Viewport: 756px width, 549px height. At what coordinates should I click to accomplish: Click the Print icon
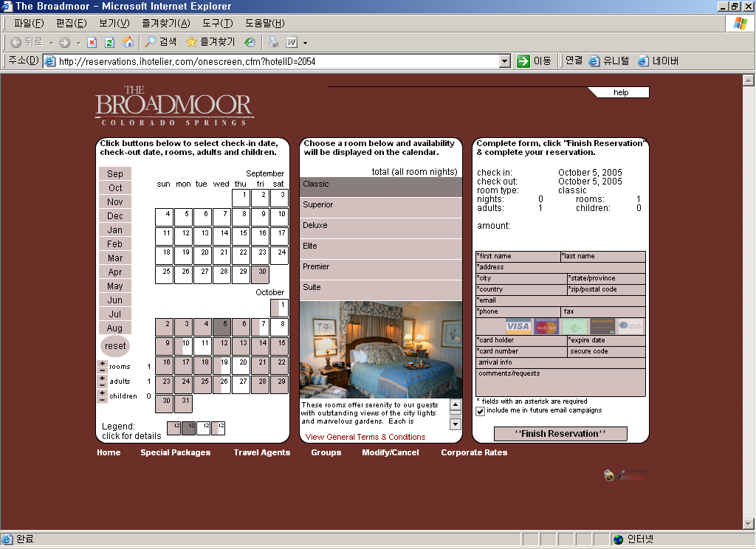(x=273, y=42)
